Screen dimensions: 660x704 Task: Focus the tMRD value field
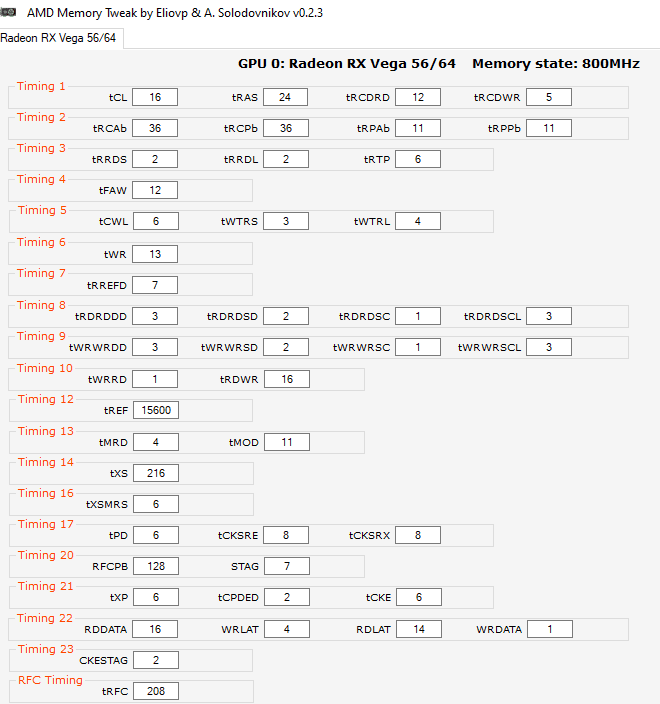(156, 442)
